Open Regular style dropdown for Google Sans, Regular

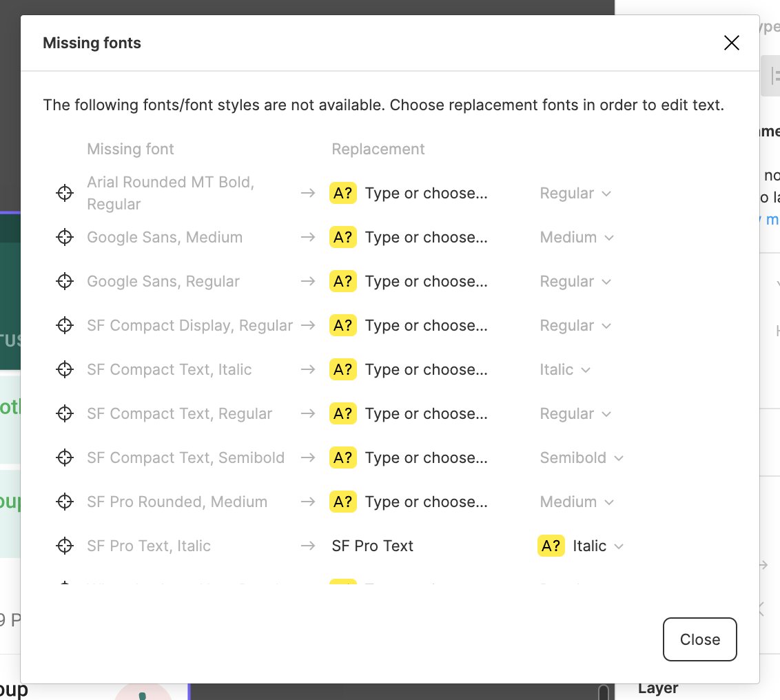coord(575,281)
